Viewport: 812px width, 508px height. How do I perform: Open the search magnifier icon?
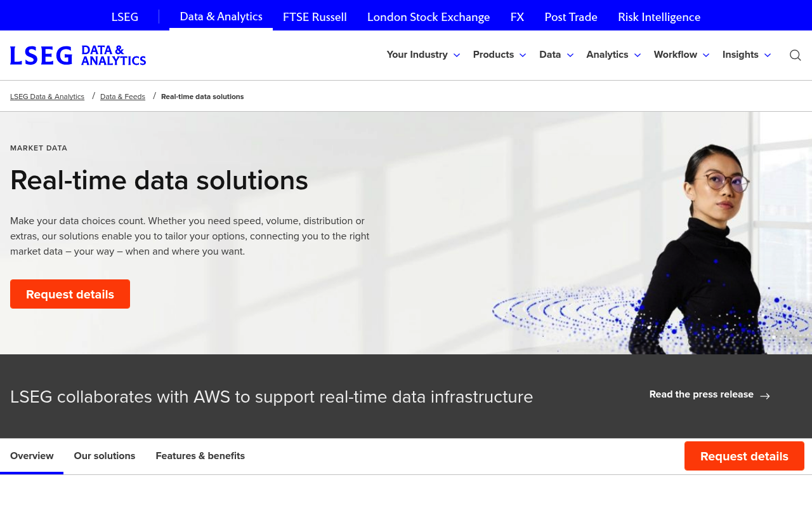(795, 55)
